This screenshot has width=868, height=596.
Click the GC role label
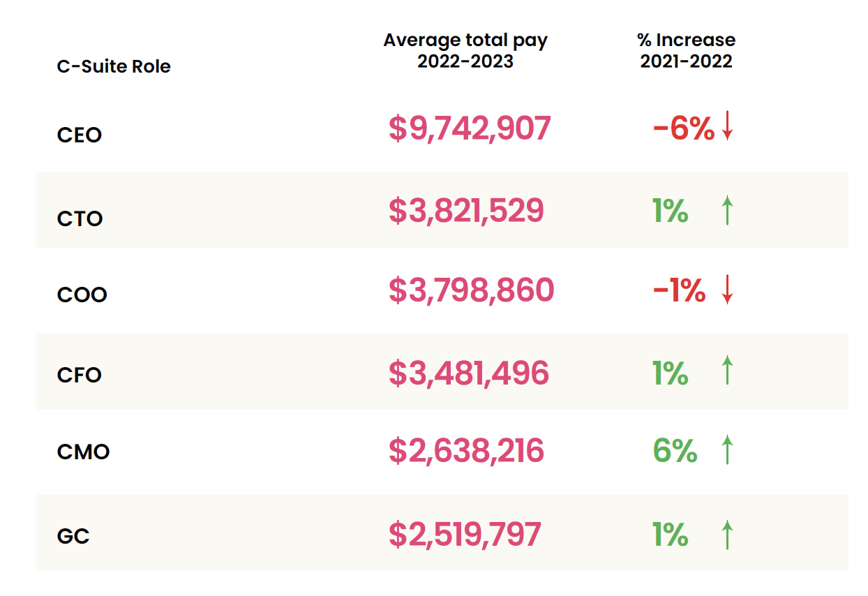pos(73,537)
